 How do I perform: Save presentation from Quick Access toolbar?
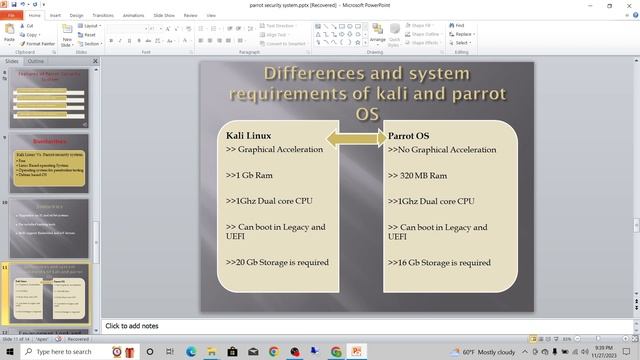14,4
